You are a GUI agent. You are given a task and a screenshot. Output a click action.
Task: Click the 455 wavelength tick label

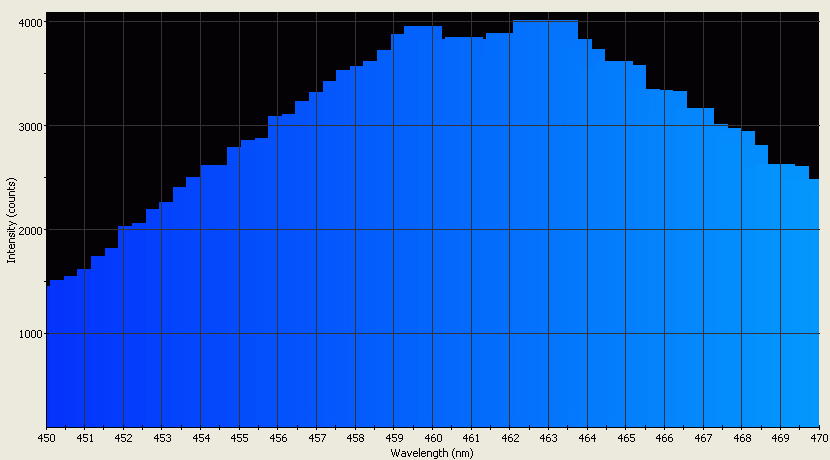tap(239, 438)
